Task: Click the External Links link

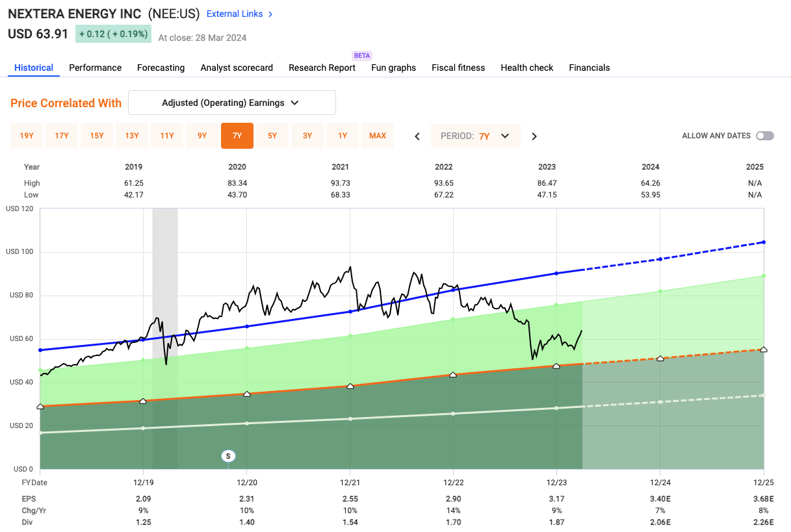Action: click(235, 14)
